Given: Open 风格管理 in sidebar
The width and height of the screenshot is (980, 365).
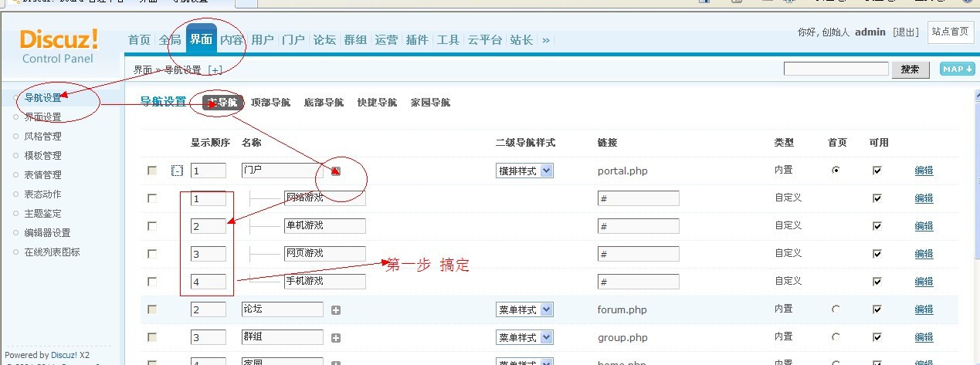Looking at the screenshot, I should coord(42,137).
